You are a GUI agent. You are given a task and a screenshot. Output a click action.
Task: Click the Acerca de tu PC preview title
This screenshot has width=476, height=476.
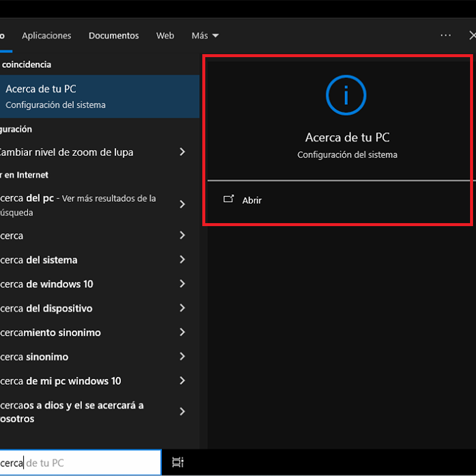347,137
